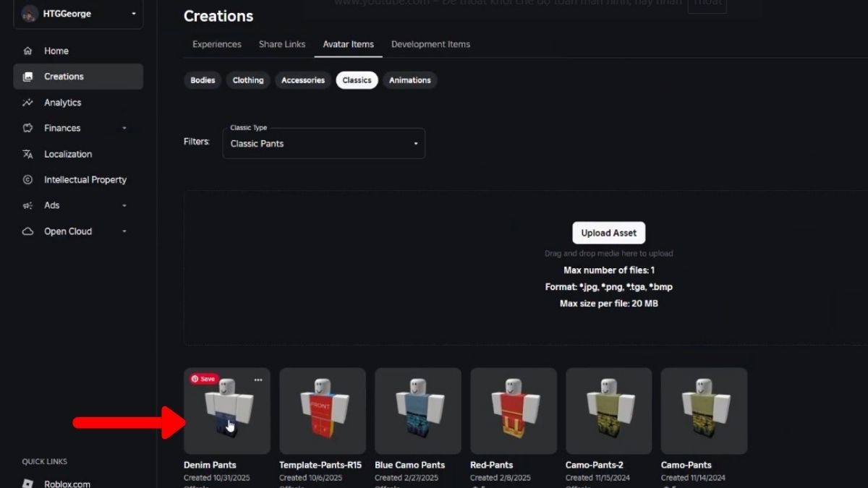
Task: Switch to the Share Links tab
Action: pos(282,44)
